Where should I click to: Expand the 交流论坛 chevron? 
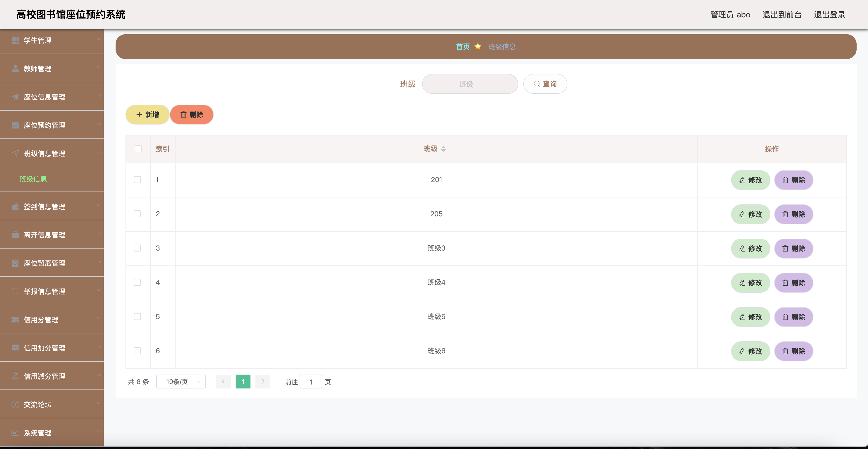(x=99, y=404)
